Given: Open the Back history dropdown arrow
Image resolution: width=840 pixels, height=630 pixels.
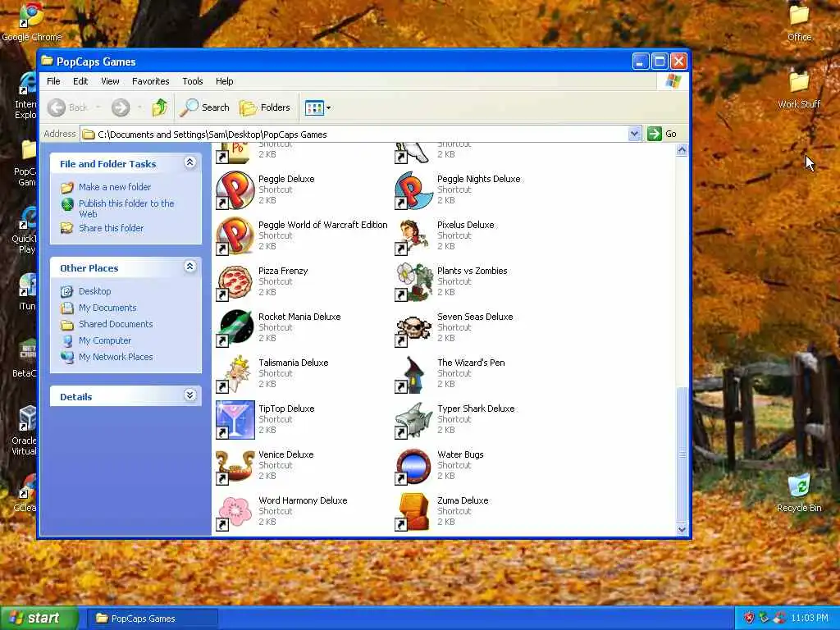Looking at the screenshot, I should pyautogui.click(x=98, y=107).
